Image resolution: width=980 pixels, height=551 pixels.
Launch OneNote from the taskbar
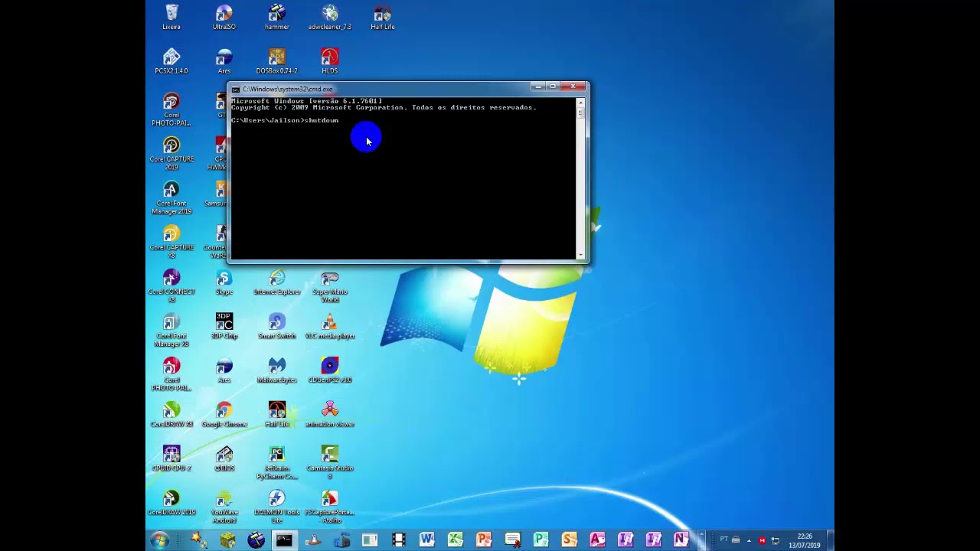(x=681, y=540)
